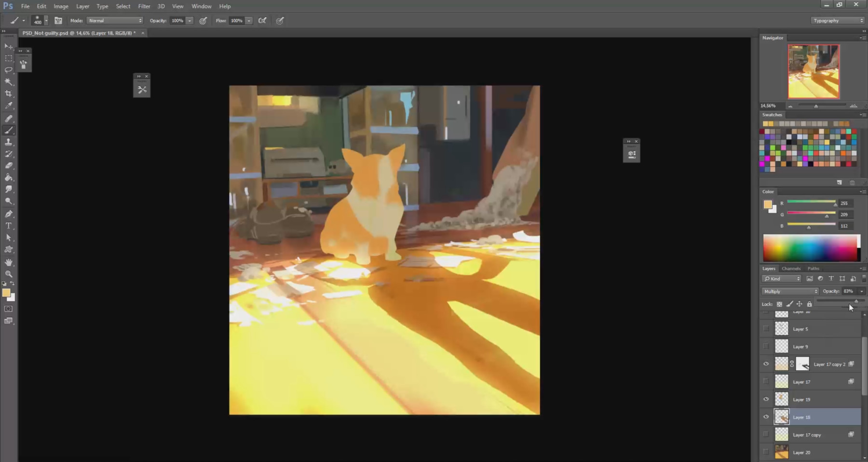The height and width of the screenshot is (462, 868).
Task: Open the Brush Presets floating panel
Action: [x=24, y=64]
